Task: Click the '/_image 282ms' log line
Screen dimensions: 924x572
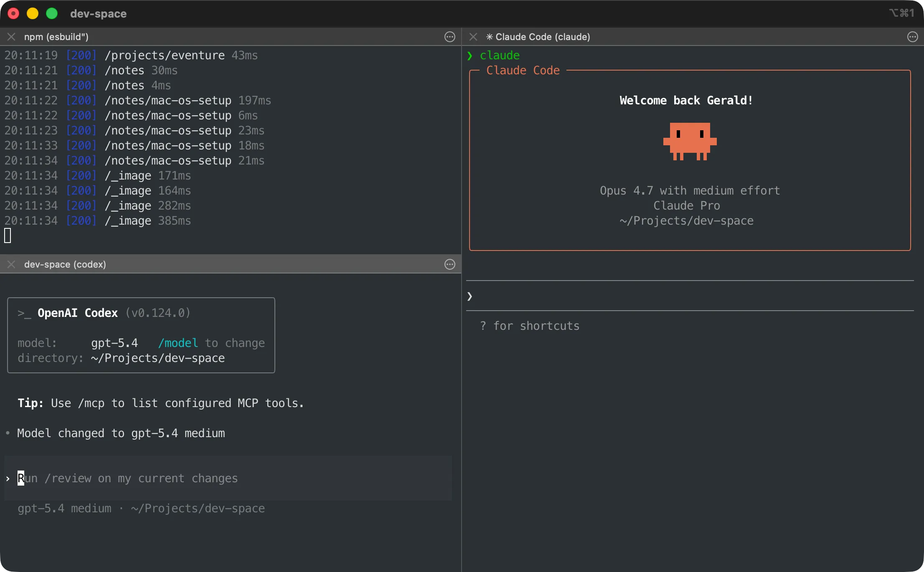Action: point(98,205)
